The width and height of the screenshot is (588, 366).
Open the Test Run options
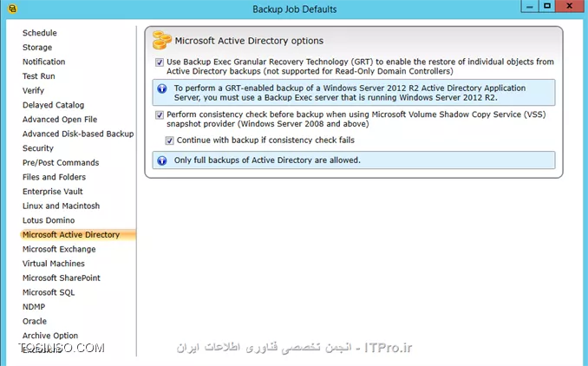point(39,76)
